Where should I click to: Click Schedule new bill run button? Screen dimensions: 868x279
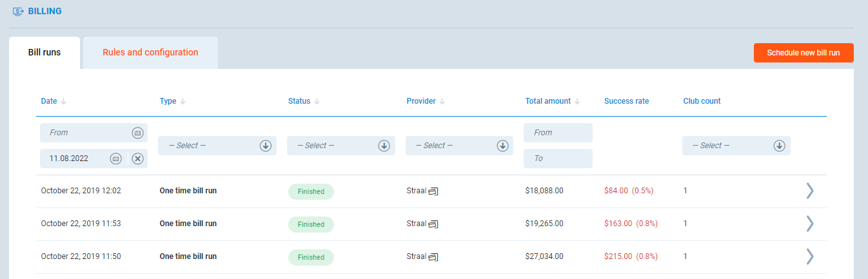803,53
